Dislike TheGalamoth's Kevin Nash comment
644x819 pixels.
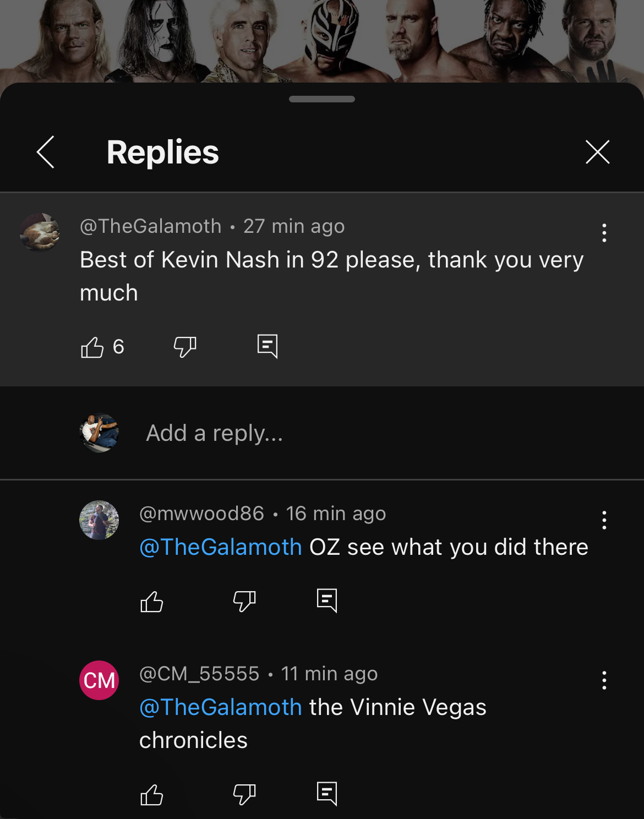point(185,347)
